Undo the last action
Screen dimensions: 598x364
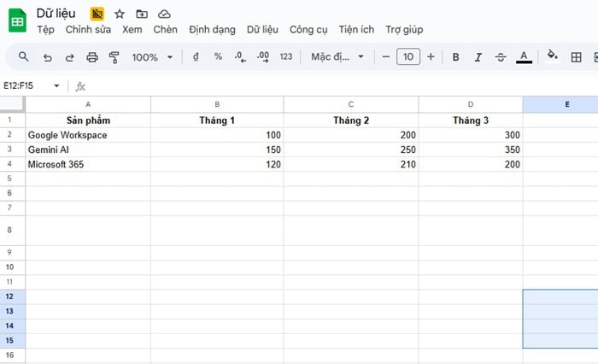(47, 57)
